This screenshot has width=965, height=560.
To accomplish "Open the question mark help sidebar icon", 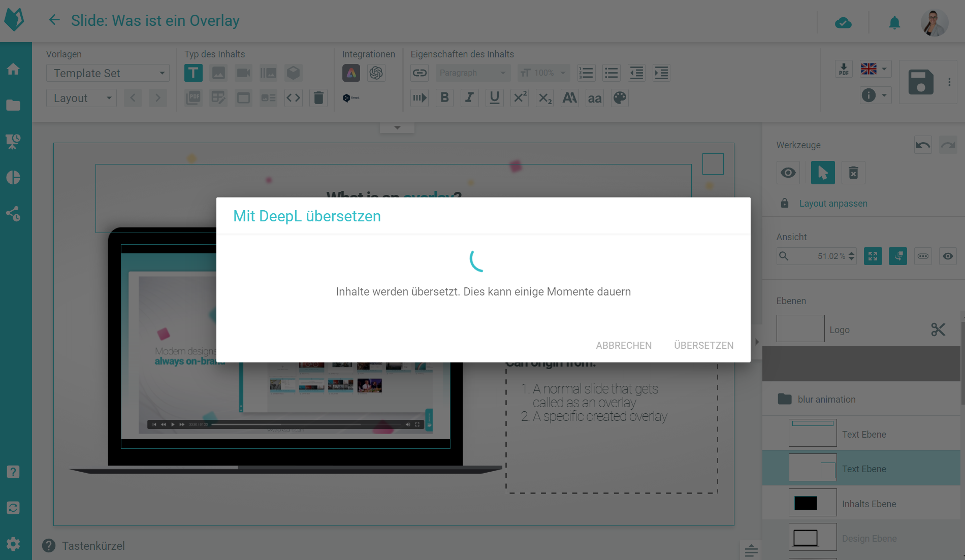I will click(13, 472).
